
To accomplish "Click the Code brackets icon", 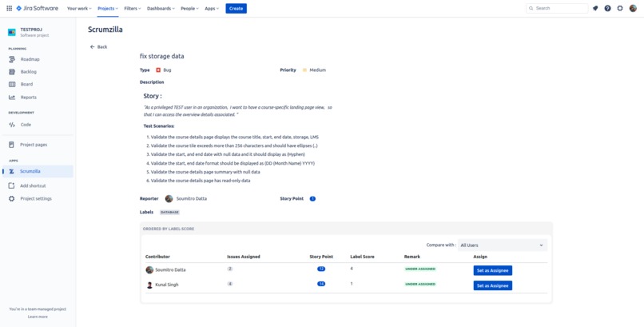I will tap(12, 125).
